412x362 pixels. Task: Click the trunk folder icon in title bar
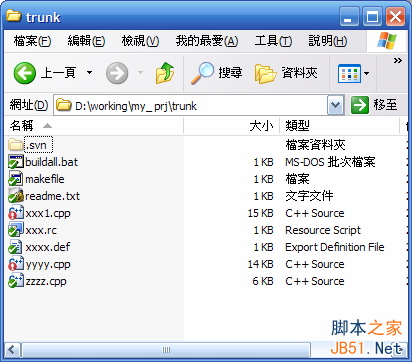click(14, 15)
